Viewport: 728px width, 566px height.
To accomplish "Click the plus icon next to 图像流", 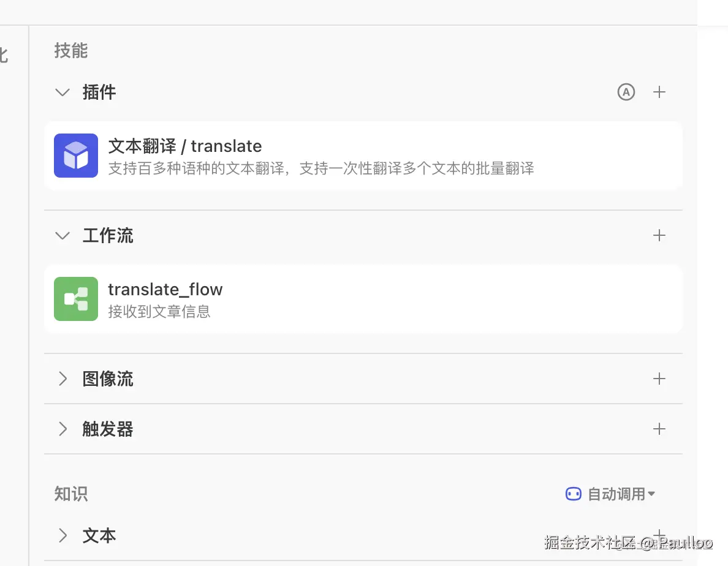I will point(659,379).
